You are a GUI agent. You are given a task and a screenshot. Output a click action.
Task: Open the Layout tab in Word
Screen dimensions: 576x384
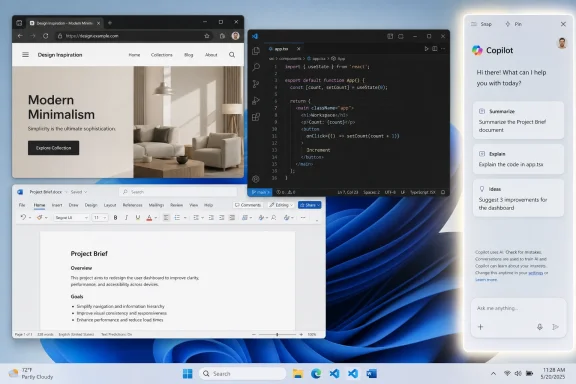tap(110, 205)
